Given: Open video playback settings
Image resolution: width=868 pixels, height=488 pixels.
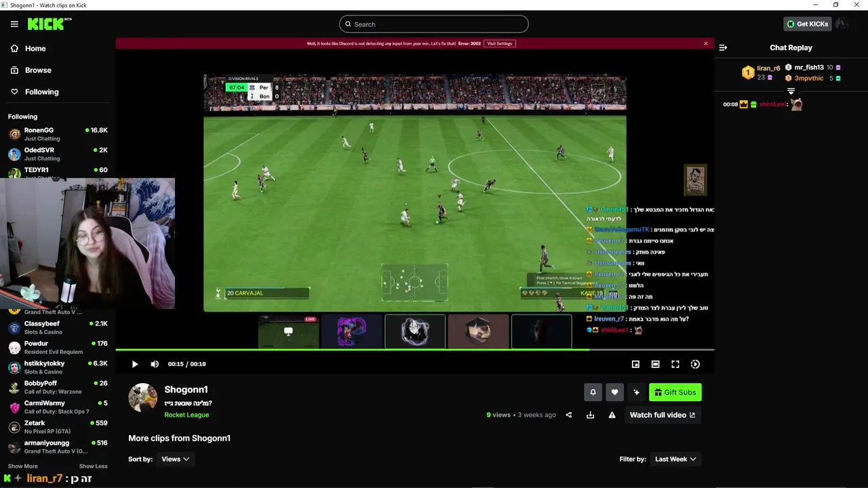Looking at the screenshot, I should coord(695,364).
